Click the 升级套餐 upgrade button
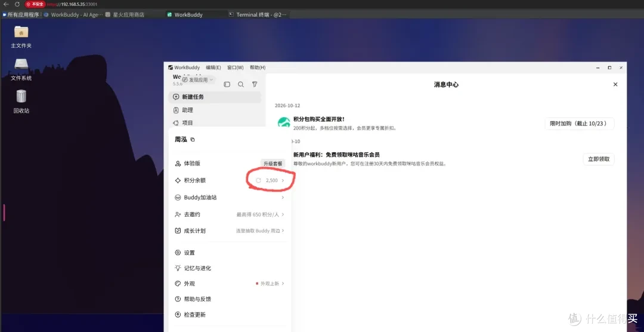 click(x=273, y=164)
